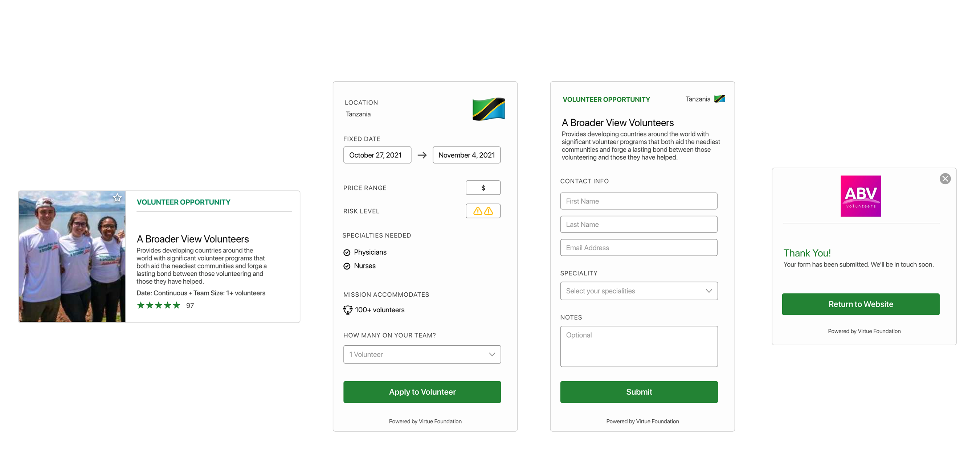Click the October 27, 2021 date field
Screen dimensions: 980x465
pyautogui.click(x=377, y=155)
